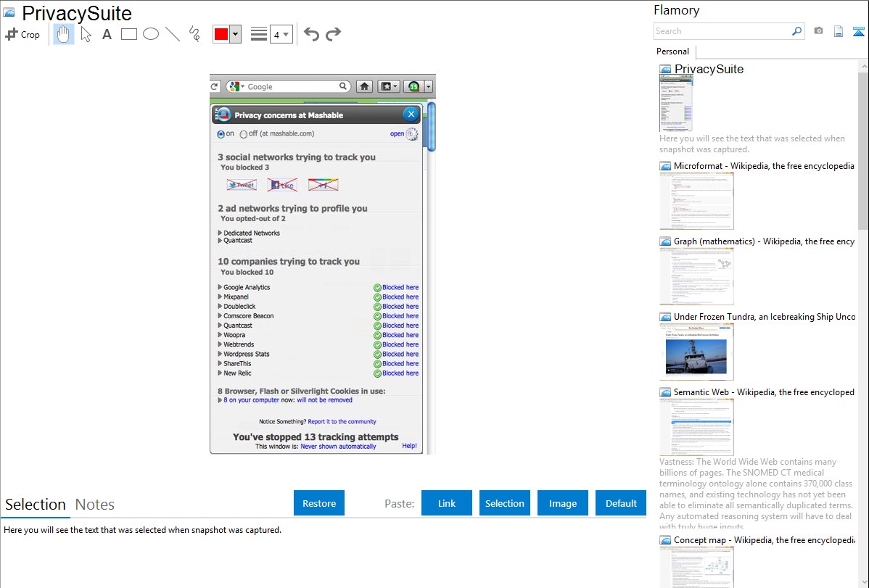The width and height of the screenshot is (869, 588).
Task: Click the green PrivacySuite badge icon showing 15
Action: pyautogui.click(x=413, y=86)
